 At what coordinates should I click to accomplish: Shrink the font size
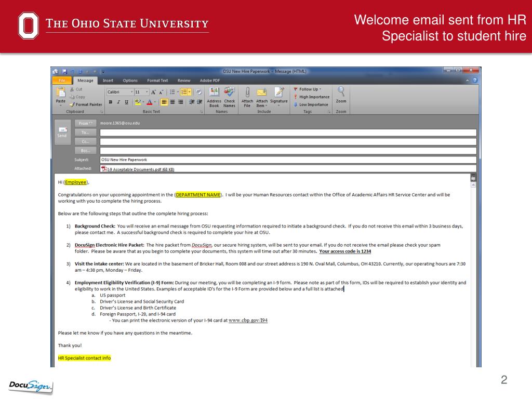[161, 92]
